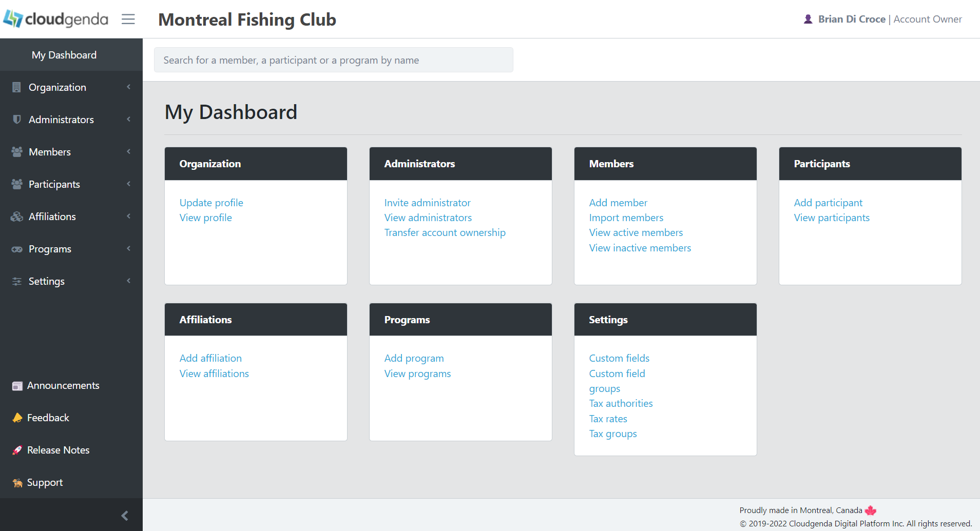The width and height of the screenshot is (980, 531).
Task: Open the Transfer account ownership link
Action: (x=445, y=232)
